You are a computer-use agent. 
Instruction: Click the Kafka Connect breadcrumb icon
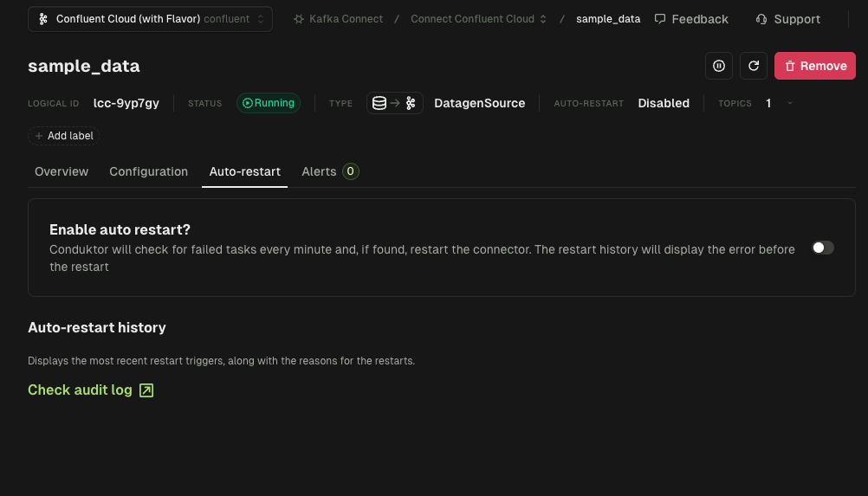[x=299, y=19]
